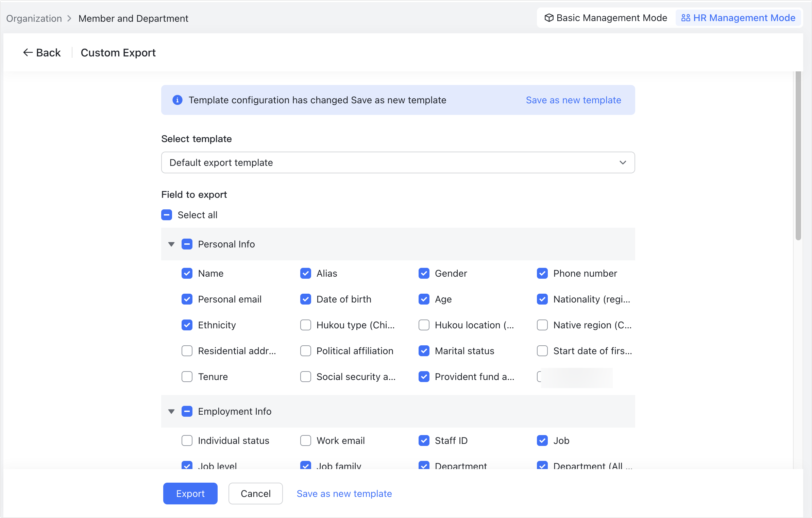The image size is (812, 518).
Task: Check the Work email field
Action: 305,441
